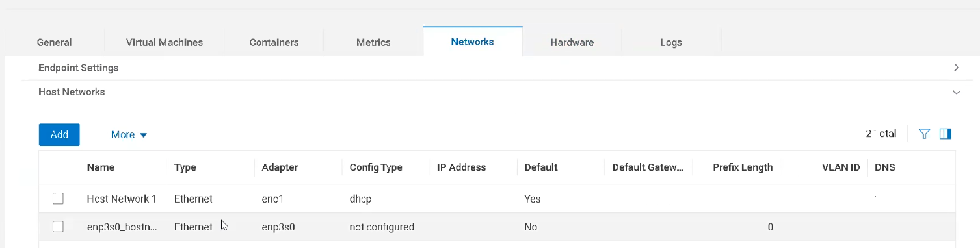This screenshot has height=248, width=980.
Task: Click the Add button
Action: [59, 134]
